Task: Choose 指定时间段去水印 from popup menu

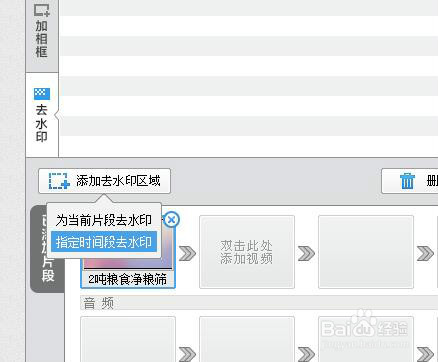Action: (x=104, y=242)
